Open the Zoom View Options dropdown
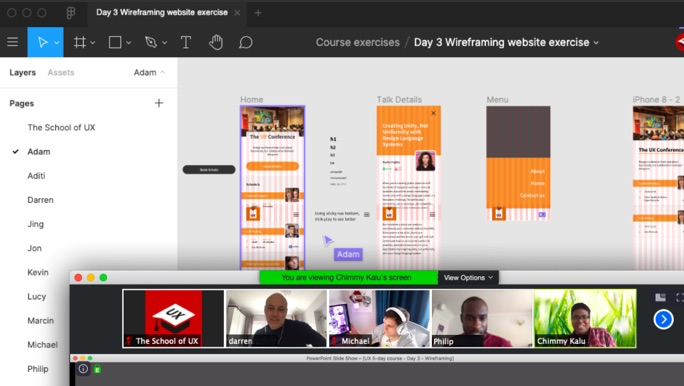 (x=468, y=277)
